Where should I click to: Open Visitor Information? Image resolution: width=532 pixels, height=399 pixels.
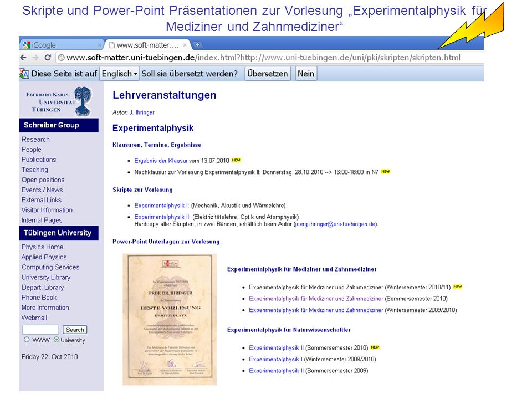[x=47, y=211]
